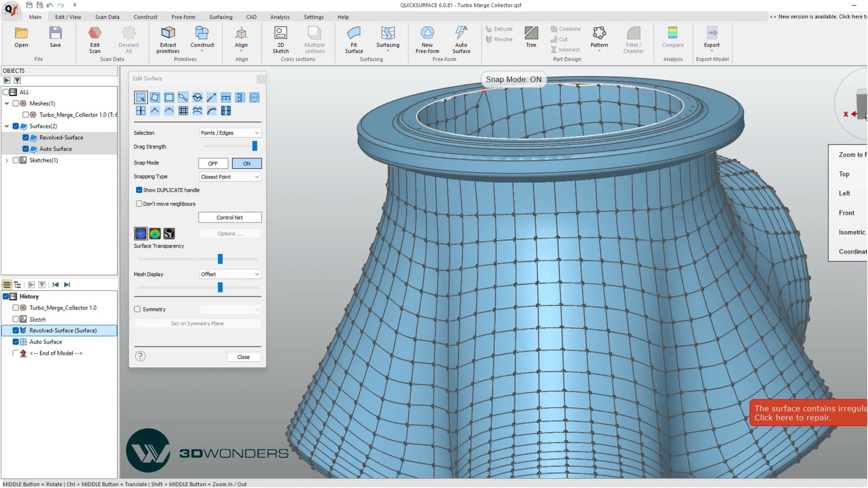This screenshot has width=868, height=488.
Task: Select the Auto Surface tool
Action: point(461,35)
